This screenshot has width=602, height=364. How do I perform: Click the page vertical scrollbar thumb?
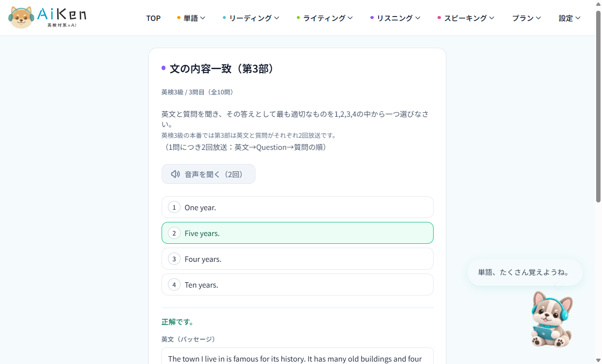coord(599,106)
